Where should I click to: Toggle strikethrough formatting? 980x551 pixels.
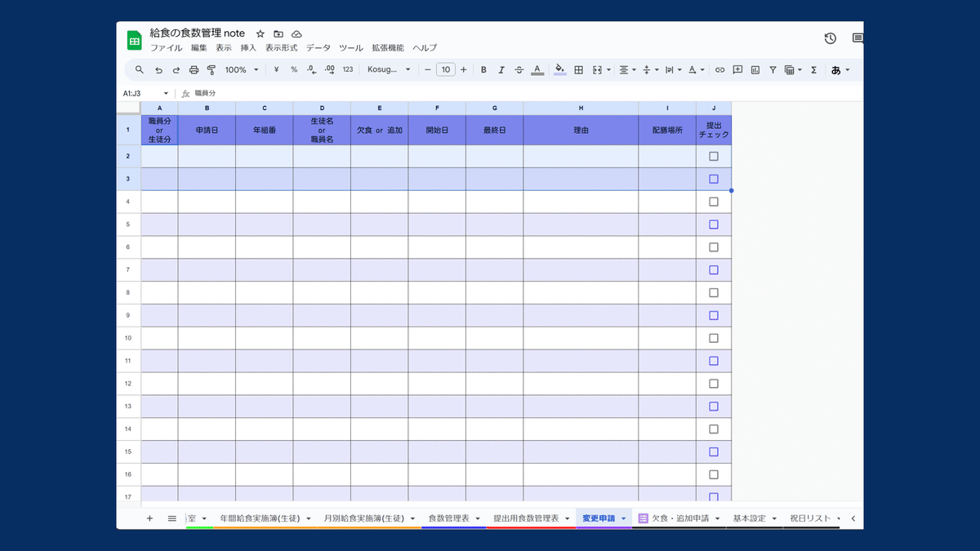[519, 70]
